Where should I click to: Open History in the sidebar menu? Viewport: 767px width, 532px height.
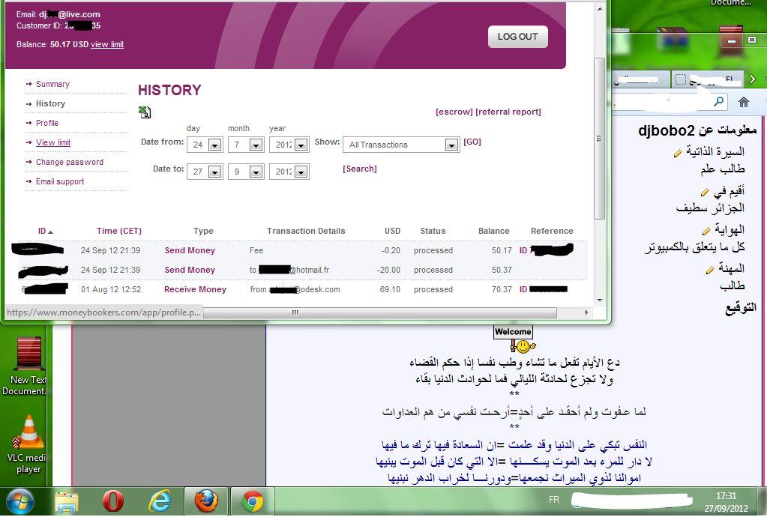(x=50, y=103)
